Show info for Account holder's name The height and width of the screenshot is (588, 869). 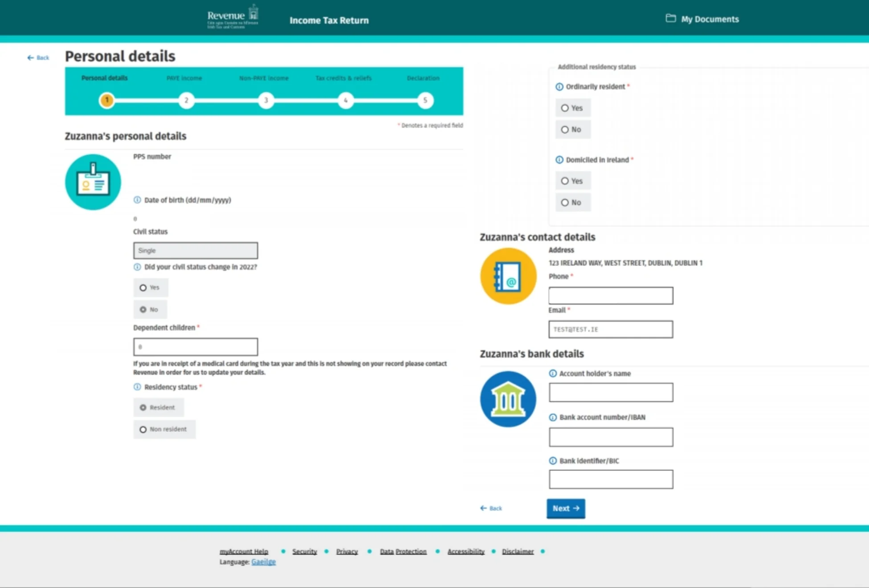553,373
